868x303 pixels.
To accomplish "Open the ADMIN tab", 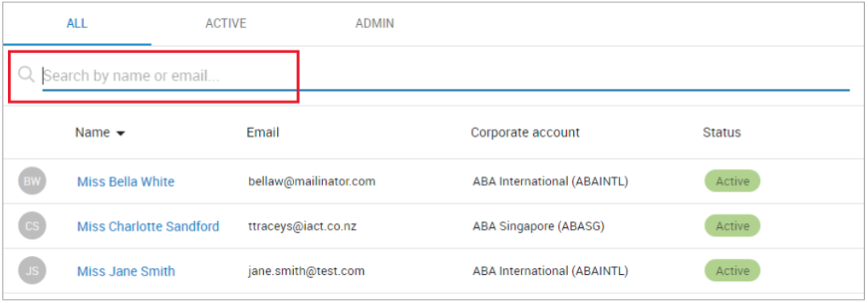I will 374,24.
